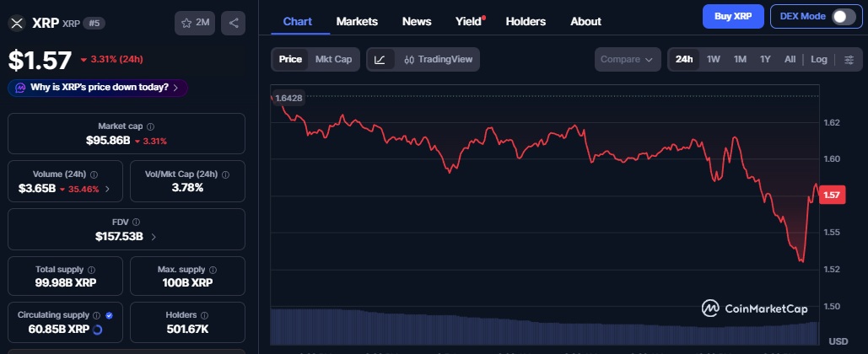Show Volume (24h) info icon
The height and width of the screenshot is (354, 868).
(x=94, y=174)
